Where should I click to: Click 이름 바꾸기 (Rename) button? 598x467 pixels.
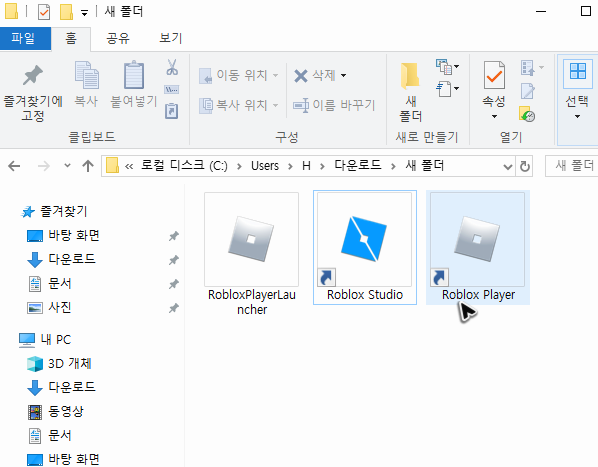pos(334,105)
